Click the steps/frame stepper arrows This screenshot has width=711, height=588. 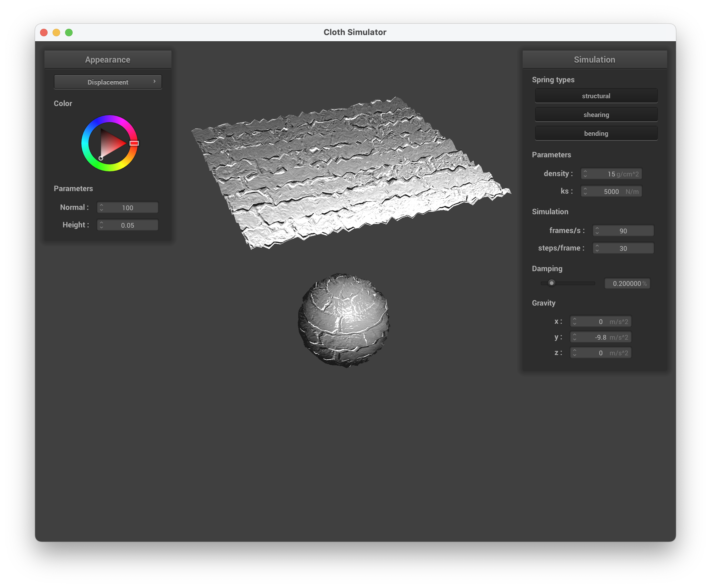pyautogui.click(x=597, y=248)
